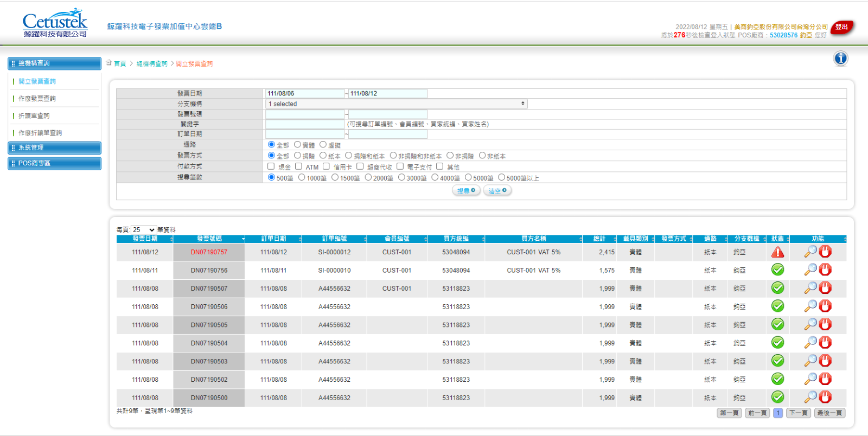The image size is (868, 436).
Task: Click the red hand void icon for DN07190757
Action: (825, 252)
